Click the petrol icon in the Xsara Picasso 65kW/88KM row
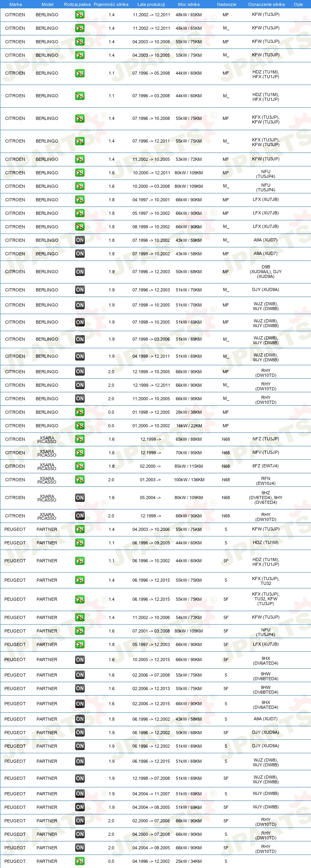 point(80,439)
